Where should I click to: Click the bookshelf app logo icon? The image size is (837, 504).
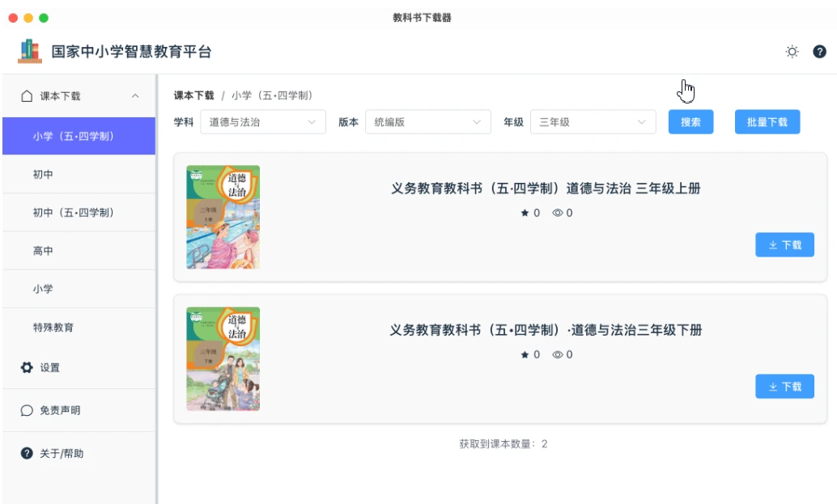[29, 51]
